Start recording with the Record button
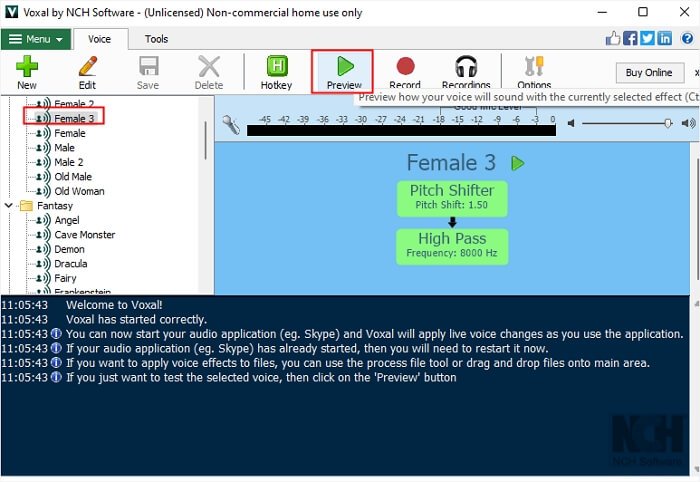Image resolution: width=700 pixels, height=482 pixels. tap(405, 72)
